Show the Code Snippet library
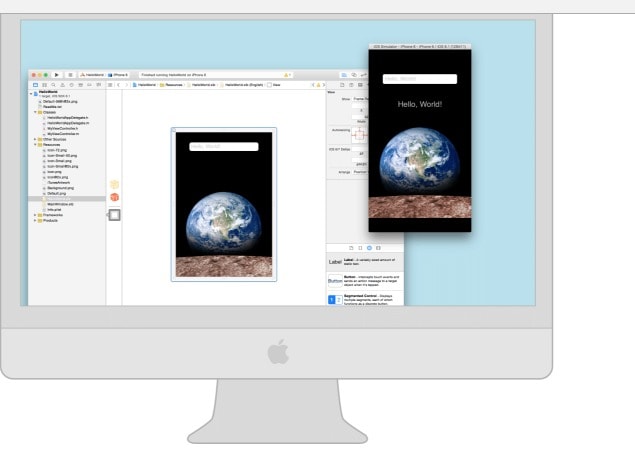The width and height of the screenshot is (635, 452). pos(360,248)
